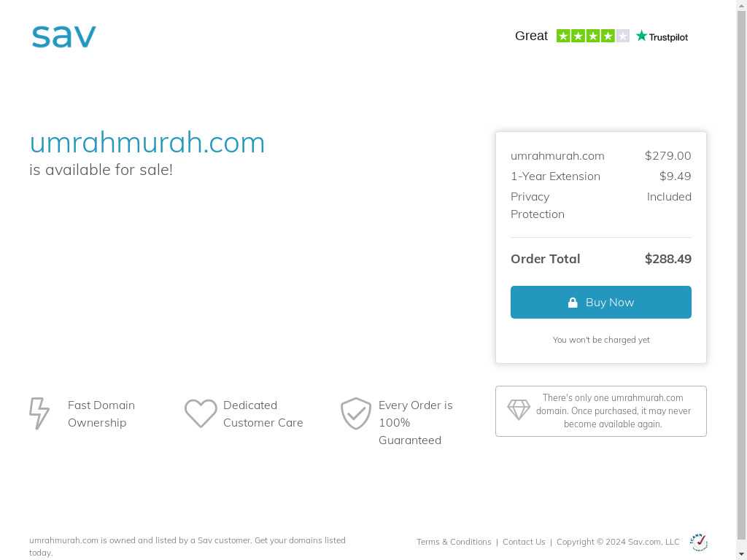Click the lock icon on Buy Now
The image size is (747, 560).
click(x=573, y=303)
